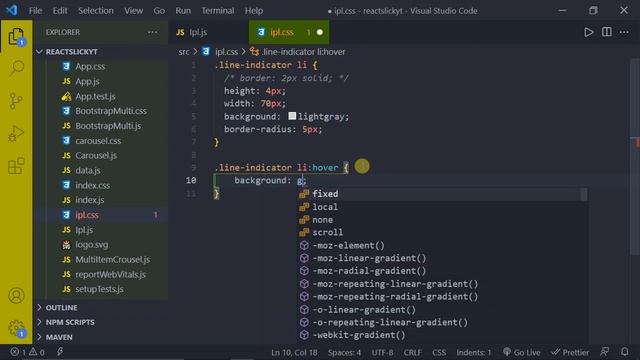640x360 pixels.
Task: Open the Search view in activity bar
Action: click(x=16, y=68)
